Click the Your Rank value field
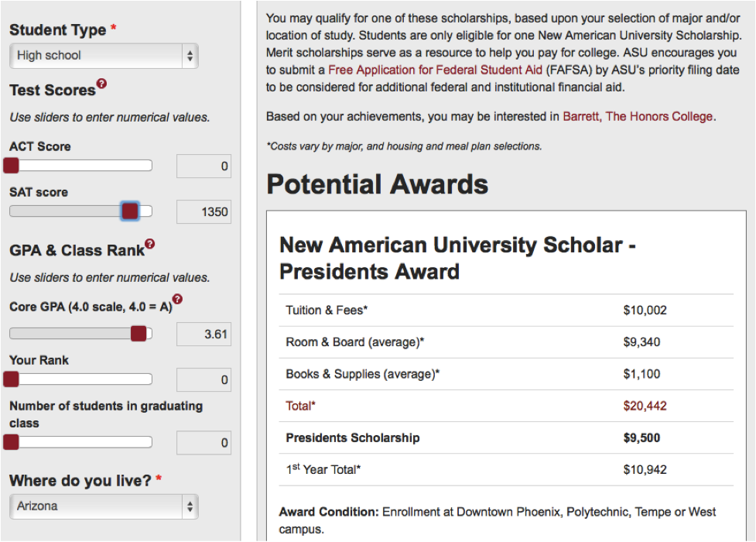The height and width of the screenshot is (542, 756). click(204, 380)
